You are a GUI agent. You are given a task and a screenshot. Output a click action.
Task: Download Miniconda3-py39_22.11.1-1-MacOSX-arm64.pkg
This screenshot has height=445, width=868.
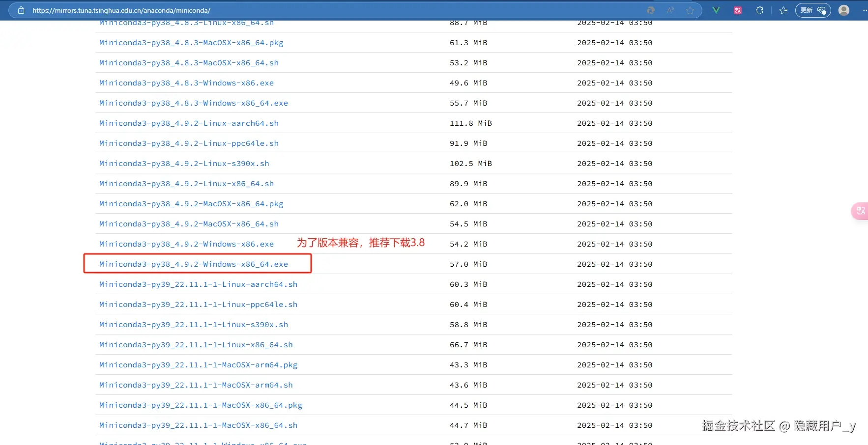(198, 364)
